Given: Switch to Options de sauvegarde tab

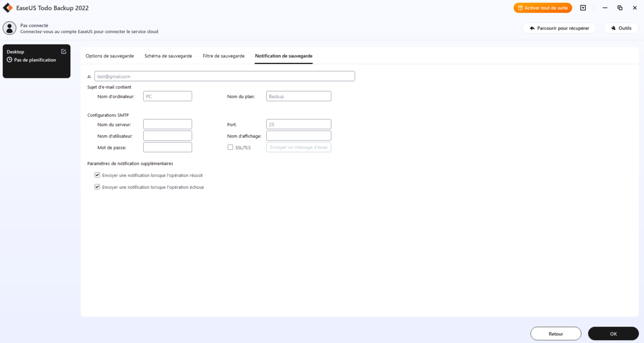Looking at the screenshot, I should (109, 56).
